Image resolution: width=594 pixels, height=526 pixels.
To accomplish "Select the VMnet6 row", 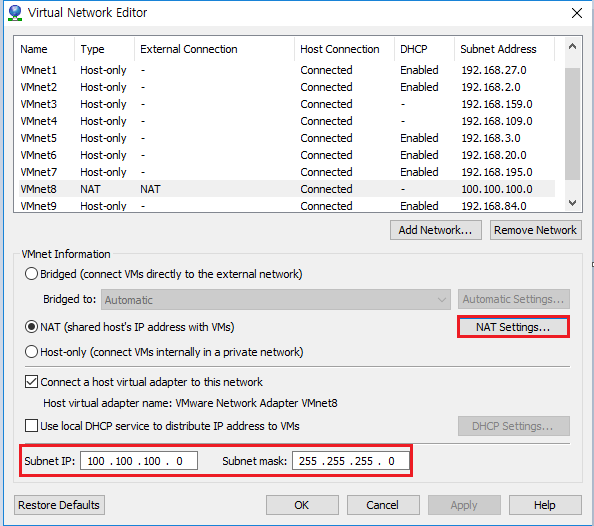I will coord(287,155).
